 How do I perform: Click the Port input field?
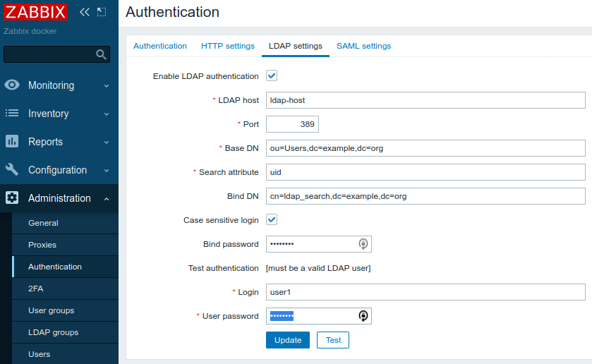(292, 124)
